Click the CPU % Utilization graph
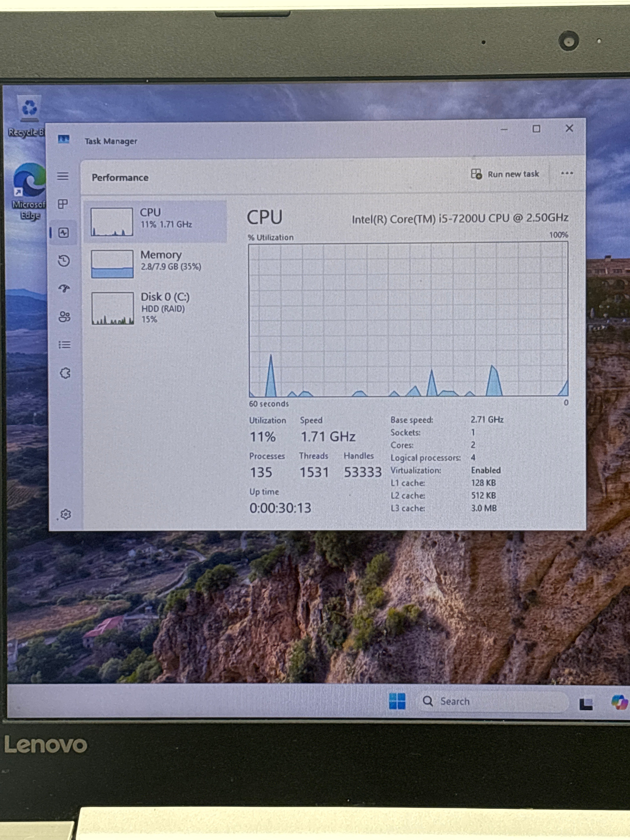The image size is (630, 840). click(409, 319)
